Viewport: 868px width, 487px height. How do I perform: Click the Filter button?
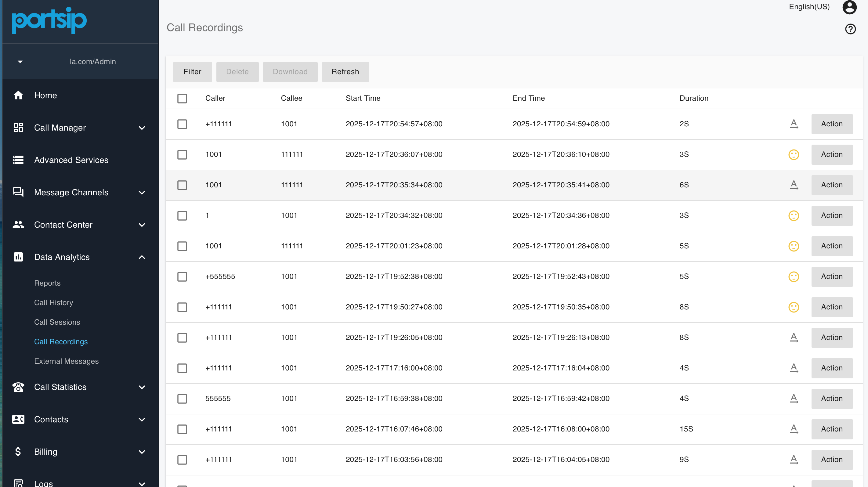192,72
